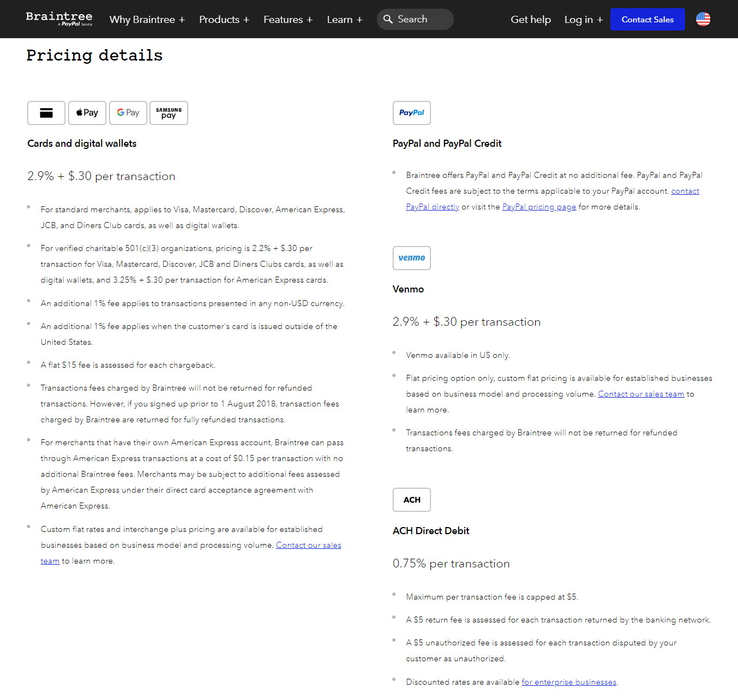Click the Braintree logo
The image size is (738, 700).
click(59, 19)
